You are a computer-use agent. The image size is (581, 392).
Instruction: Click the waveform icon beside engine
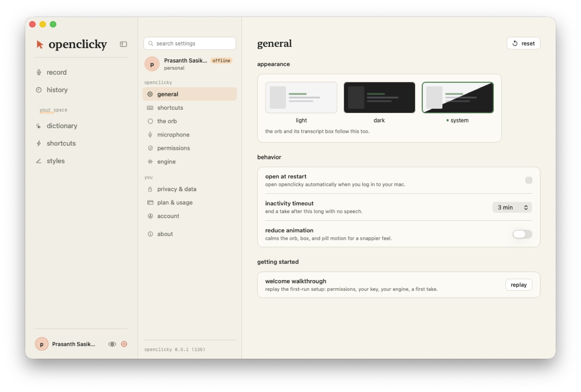coord(150,162)
